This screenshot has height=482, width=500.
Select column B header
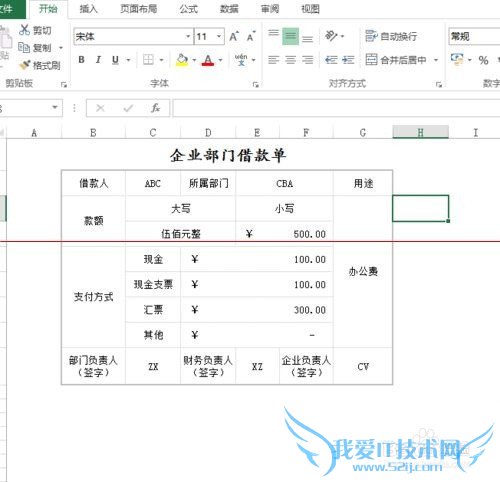click(93, 133)
